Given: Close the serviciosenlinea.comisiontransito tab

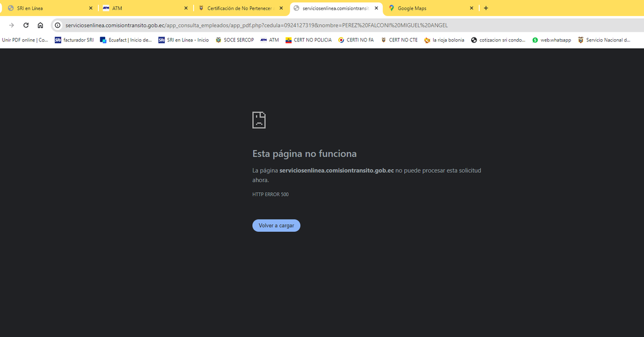Looking at the screenshot, I should pyautogui.click(x=376, y=8).
